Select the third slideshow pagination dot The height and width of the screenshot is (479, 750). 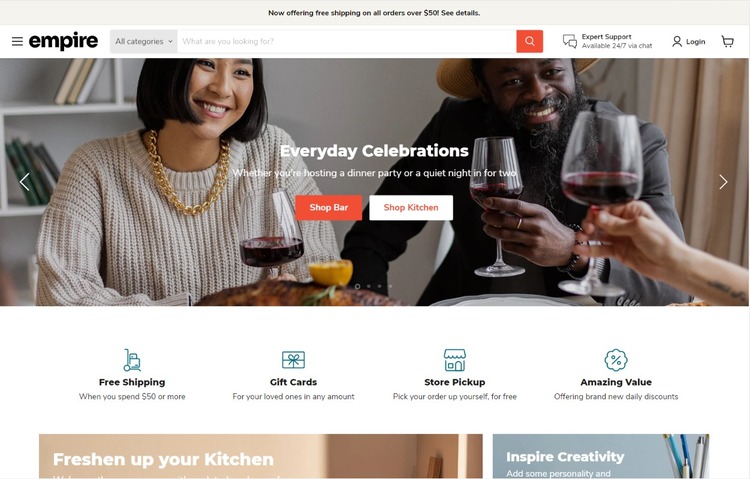[x=379, y=286]
